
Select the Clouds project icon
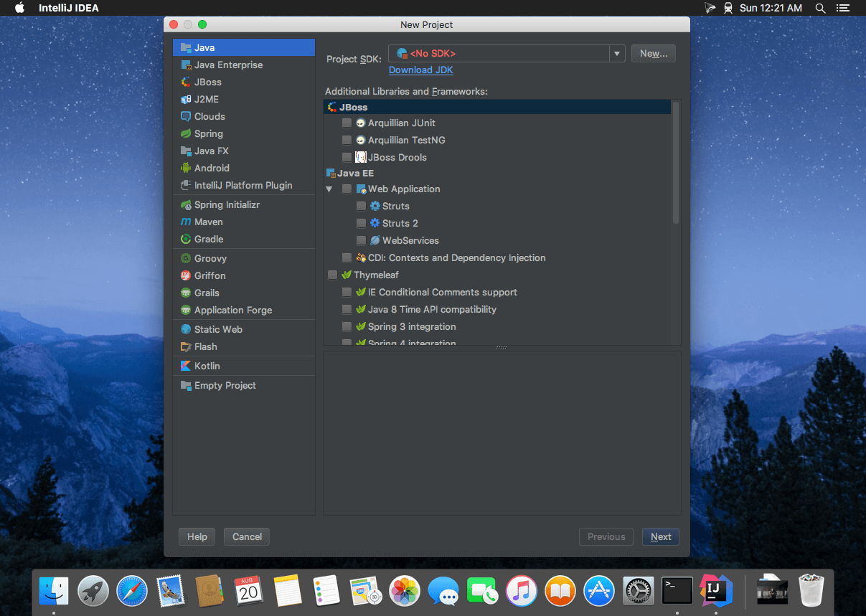click(186, 116)
